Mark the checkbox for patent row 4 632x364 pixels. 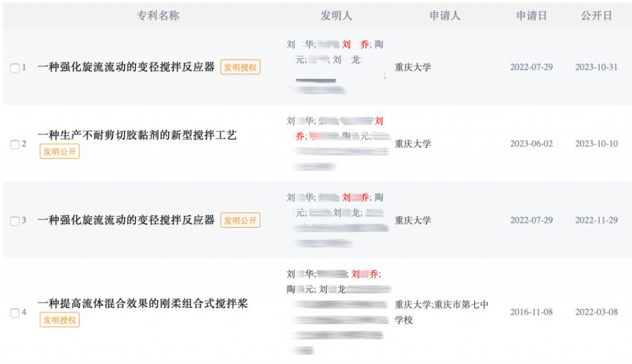pos(15,313)
